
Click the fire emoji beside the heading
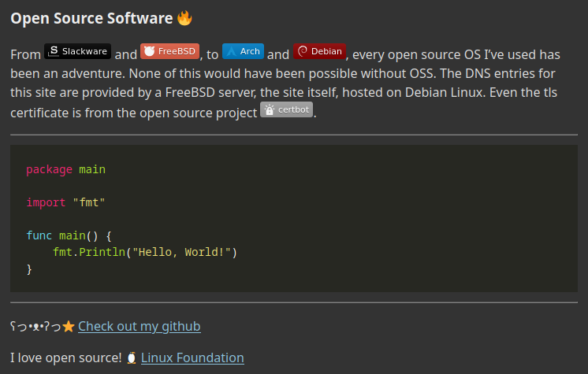(x=184, y=17)
